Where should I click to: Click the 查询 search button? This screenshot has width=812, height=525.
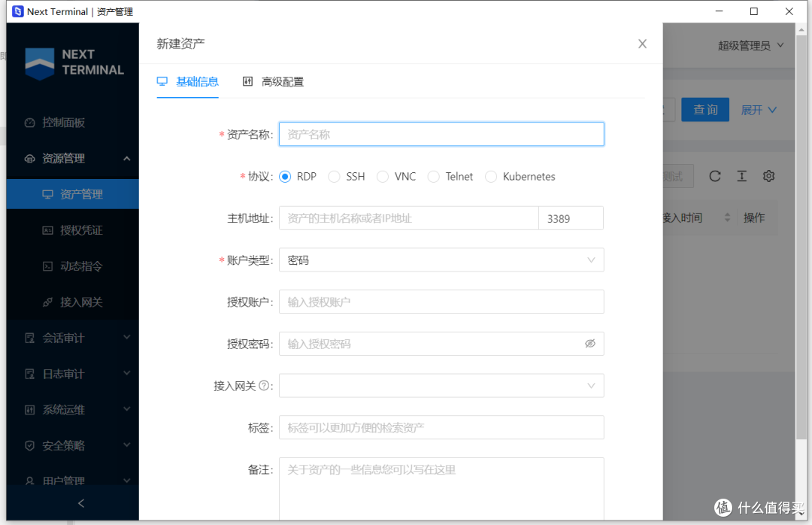coord(704,109)
